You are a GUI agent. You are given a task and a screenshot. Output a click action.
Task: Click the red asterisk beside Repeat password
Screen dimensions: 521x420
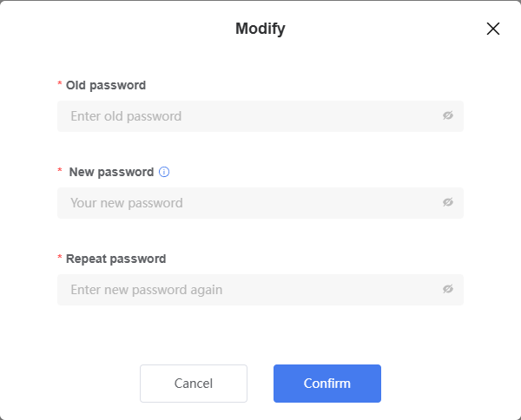60,257
